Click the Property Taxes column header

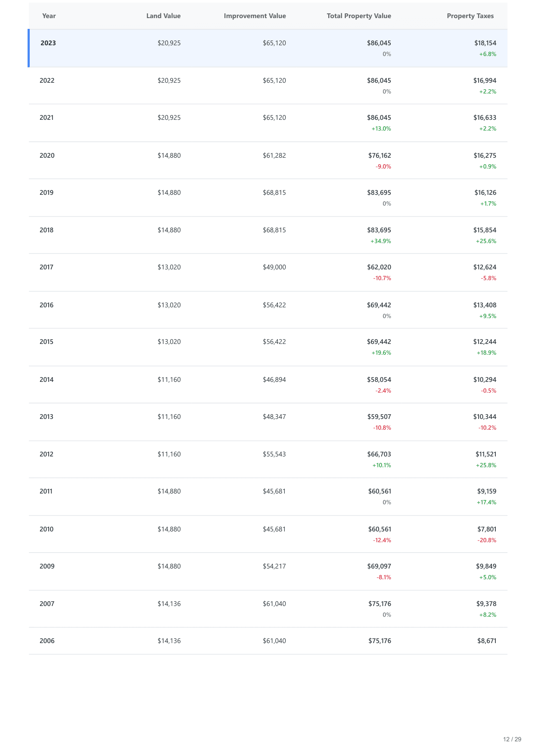coord(470,16)
